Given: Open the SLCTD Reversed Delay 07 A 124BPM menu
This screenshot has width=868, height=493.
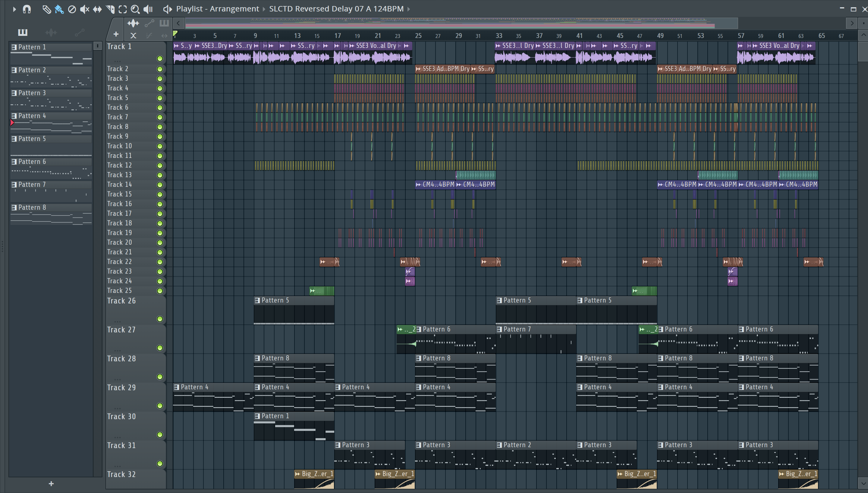Looking at the screenshot, I should point(336,9).
